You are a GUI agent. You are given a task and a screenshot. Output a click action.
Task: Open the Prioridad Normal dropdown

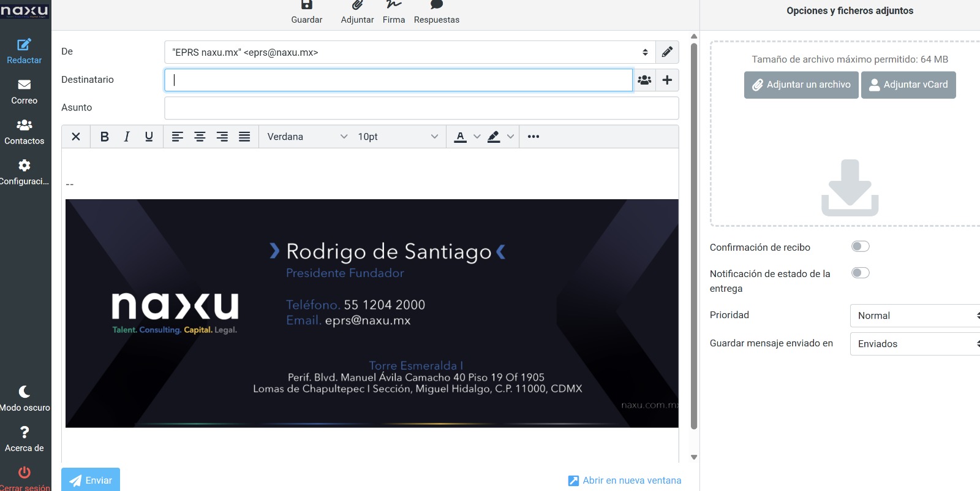pos(915,316)
